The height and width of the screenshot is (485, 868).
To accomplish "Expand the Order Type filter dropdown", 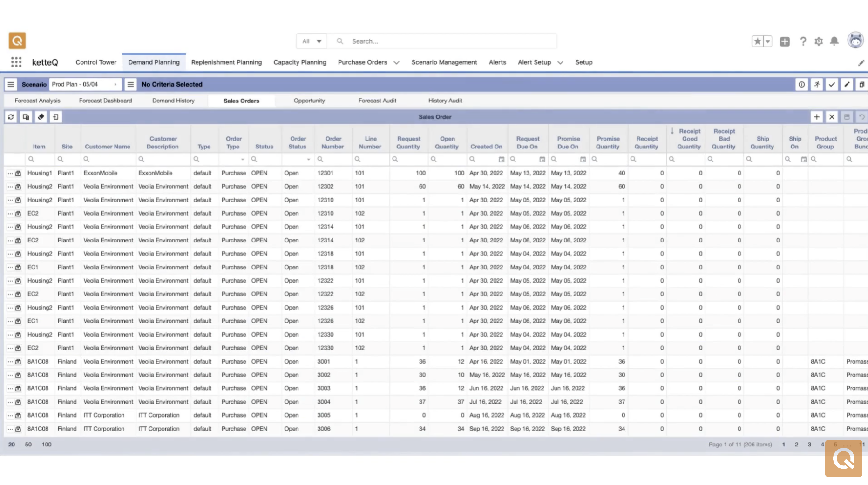I will click(x=242, y=159).
